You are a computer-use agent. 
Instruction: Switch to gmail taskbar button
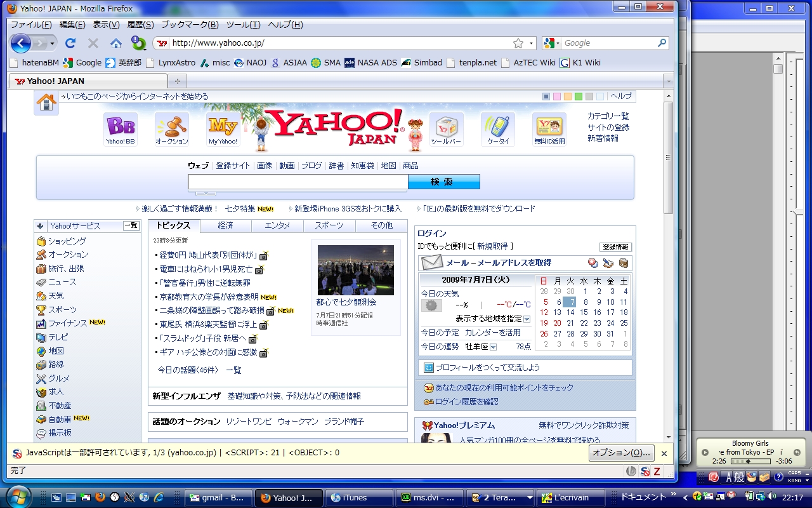pos(219,498)
